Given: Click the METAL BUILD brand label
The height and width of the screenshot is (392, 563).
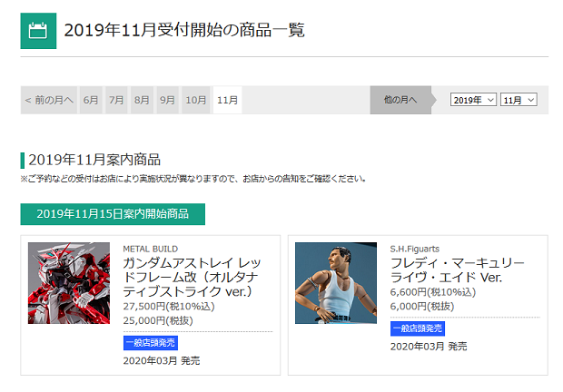Looking at the screenshot, I should pos(151,249).
